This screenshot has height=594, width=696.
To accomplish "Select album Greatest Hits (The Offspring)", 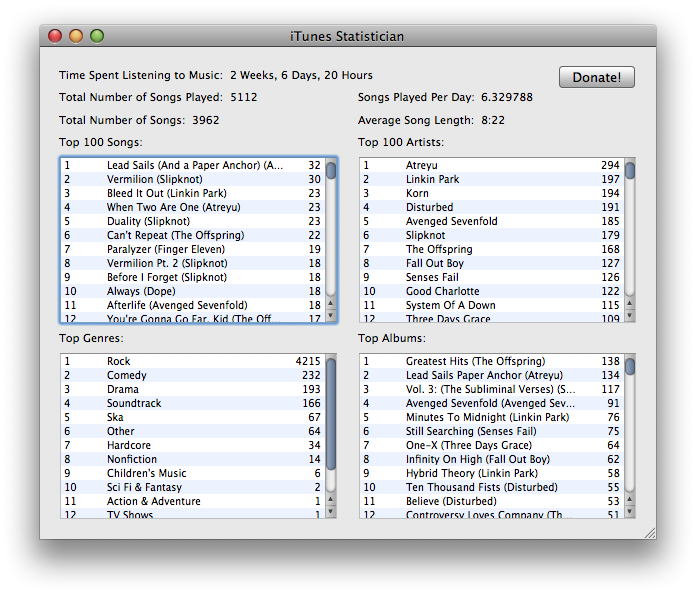I will pos(492,361).
